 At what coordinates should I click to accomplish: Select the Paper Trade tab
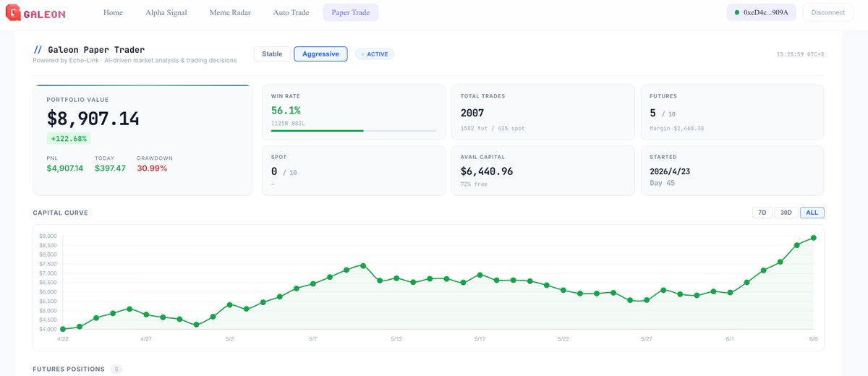351,13
